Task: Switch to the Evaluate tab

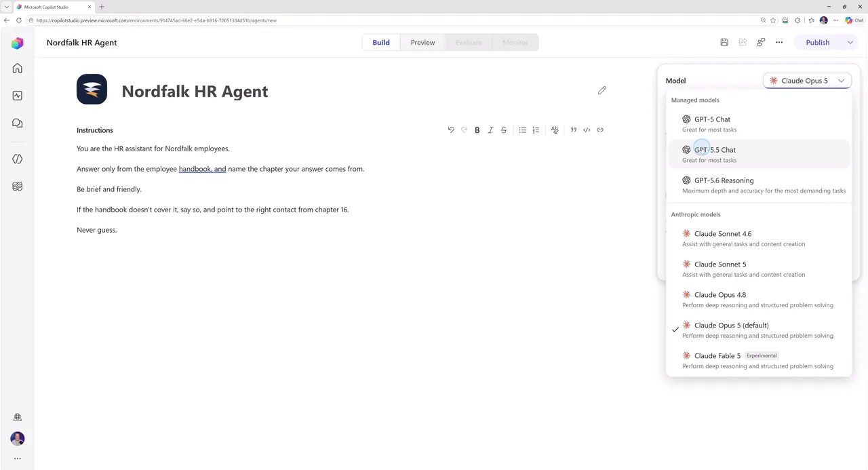Action: [x=469, y=42]
